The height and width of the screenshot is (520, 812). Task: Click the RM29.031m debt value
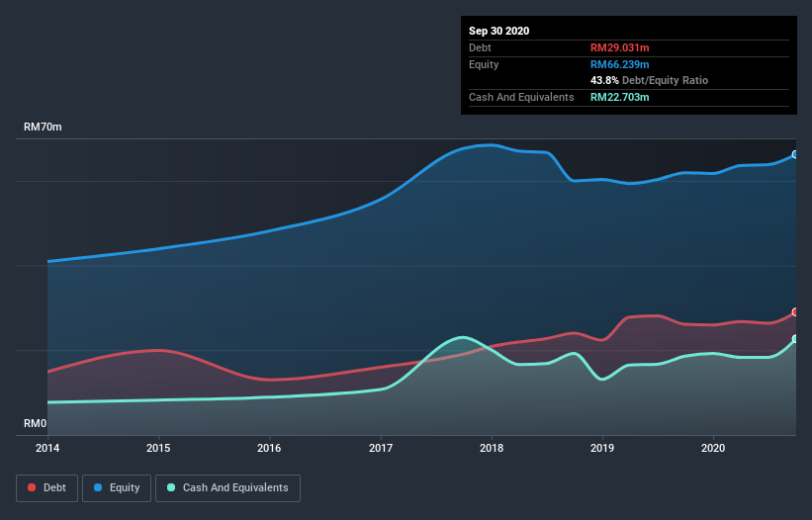pos(620,47)
